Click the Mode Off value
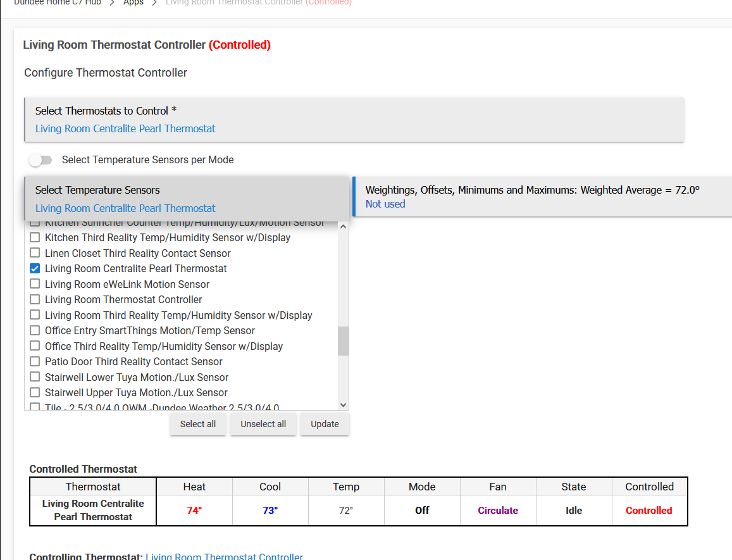 pyautogui.click(x=422, y=511)
